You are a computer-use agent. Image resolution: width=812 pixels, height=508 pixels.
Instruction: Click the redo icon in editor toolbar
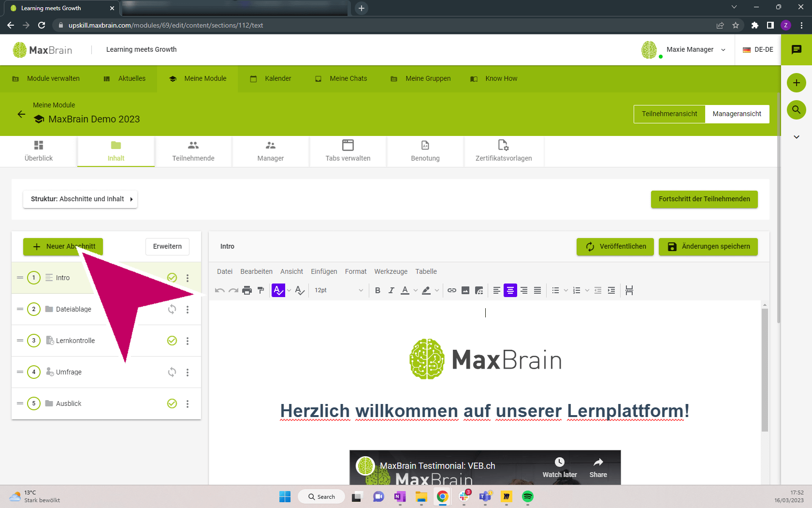233,290
